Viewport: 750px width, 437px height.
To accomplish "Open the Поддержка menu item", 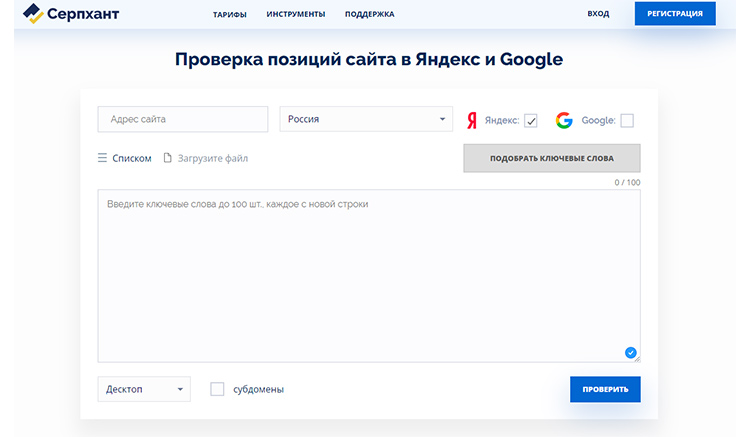I will (x=369, y=14).
